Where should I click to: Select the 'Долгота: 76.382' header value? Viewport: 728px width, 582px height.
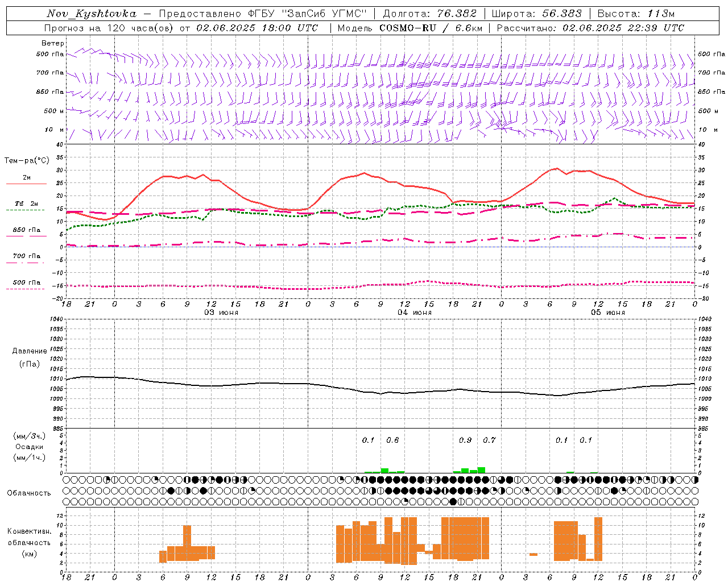click(x=430, y=14)
